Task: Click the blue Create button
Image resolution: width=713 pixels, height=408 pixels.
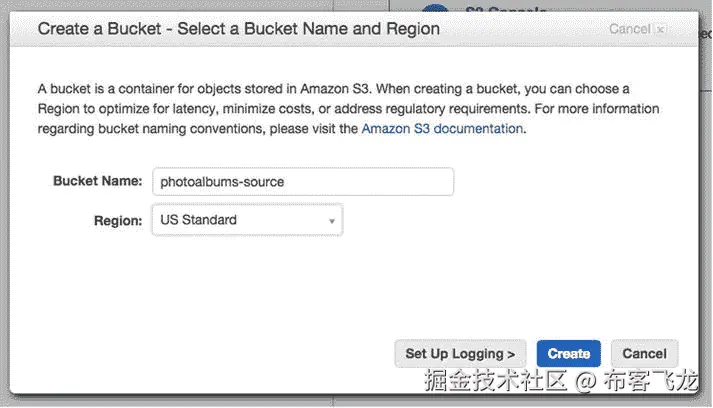Action: tap(568, 353)
